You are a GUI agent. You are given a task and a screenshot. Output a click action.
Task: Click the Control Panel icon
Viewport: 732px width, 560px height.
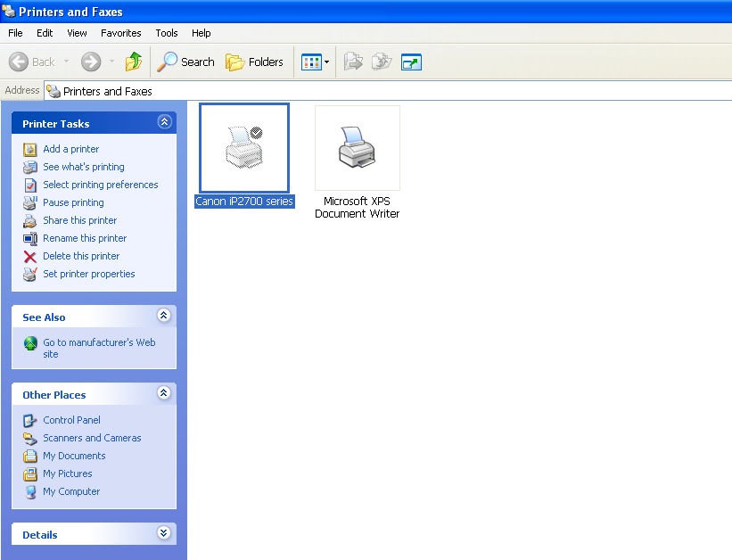pos(30,420)
